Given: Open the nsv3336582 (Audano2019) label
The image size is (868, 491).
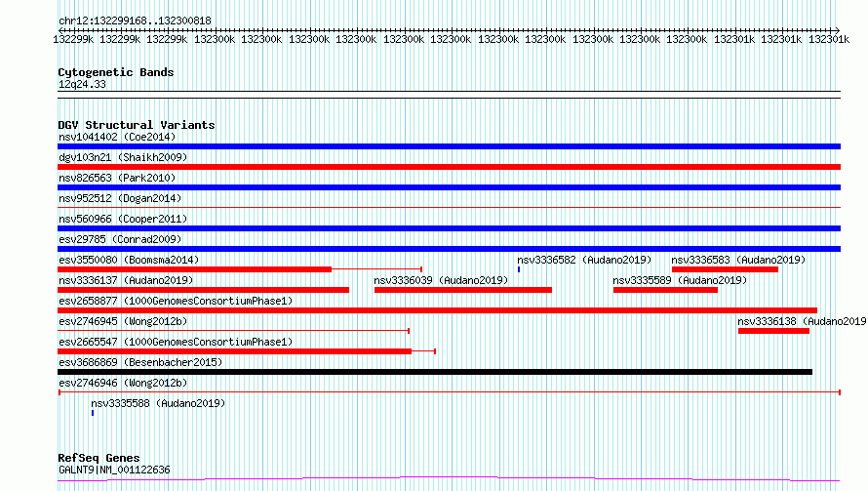Looking at the screenshot, I should pyautogui.click(x=584, y=260).
